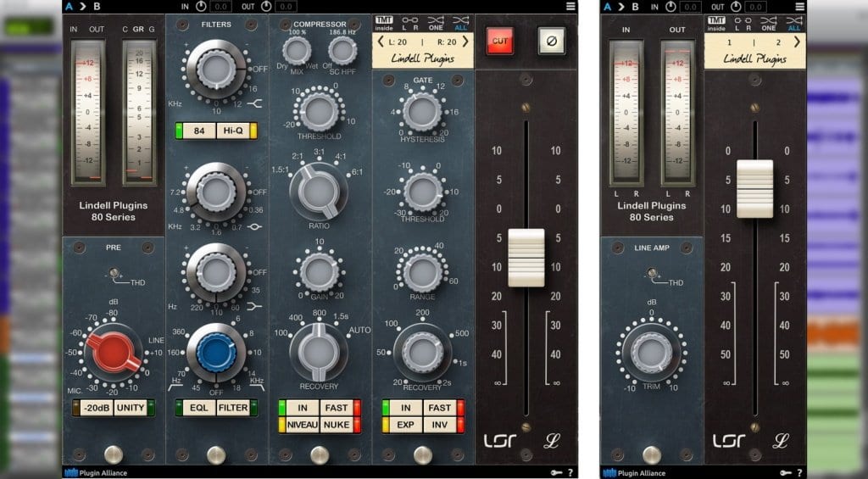The width and height of the screenshot is (868, 479).
Task: Click the previous channel chevron beside L: 20
Action: point(381,42)
